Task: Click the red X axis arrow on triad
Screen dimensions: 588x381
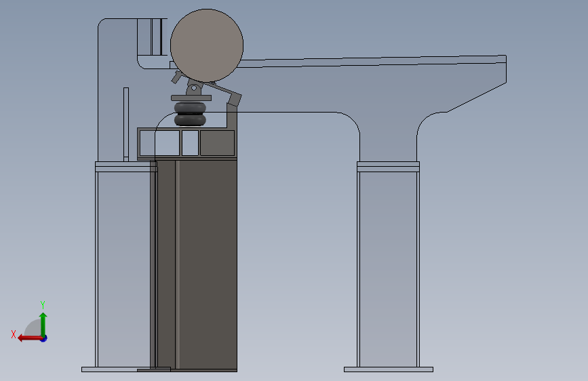Action: click(x=29, y=338)
